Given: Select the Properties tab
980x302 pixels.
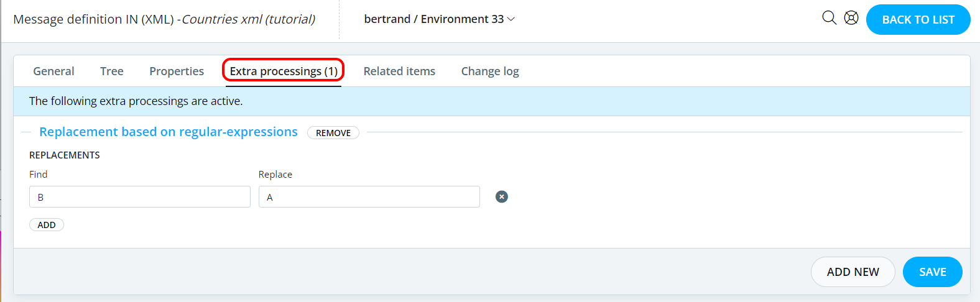Looking at the screenshot, I should [177, 71].
